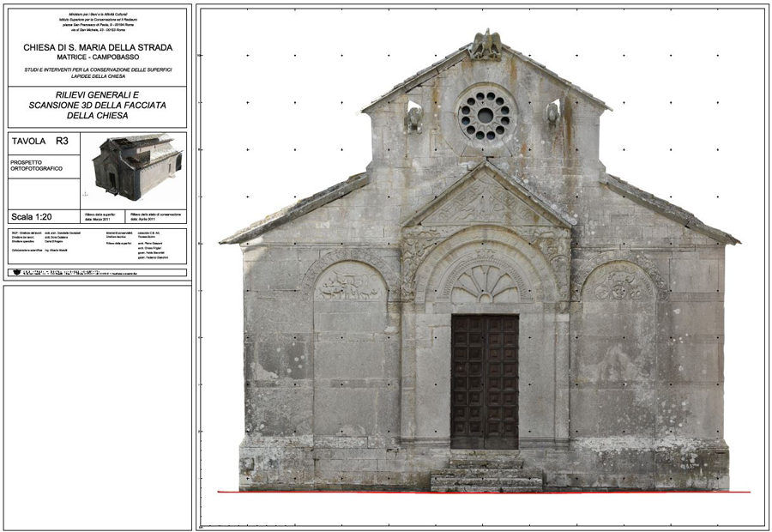772x532 pixels.
Task: Click the 3D church model thumbnail
Action: click(x=137, y=167)
